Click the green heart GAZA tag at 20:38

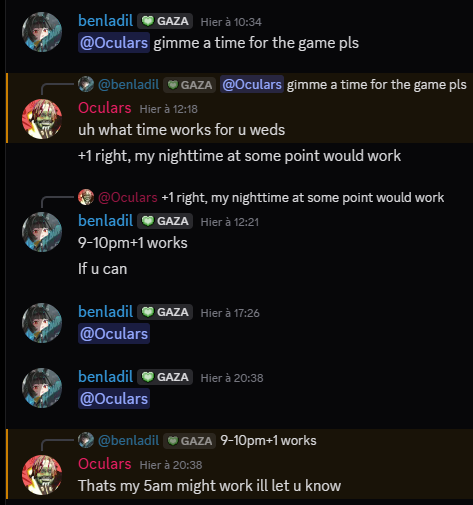[x=165, y=377]
